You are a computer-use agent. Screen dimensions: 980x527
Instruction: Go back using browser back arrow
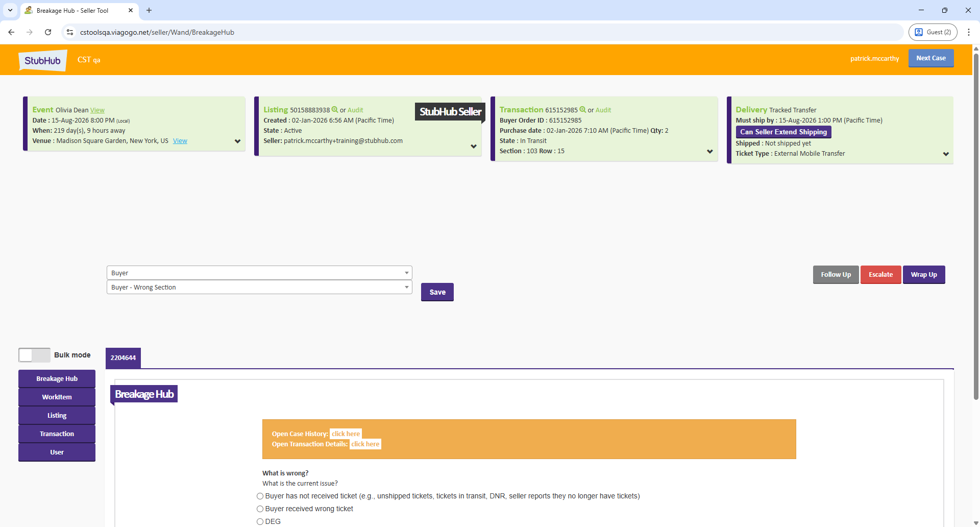[11, 32]
